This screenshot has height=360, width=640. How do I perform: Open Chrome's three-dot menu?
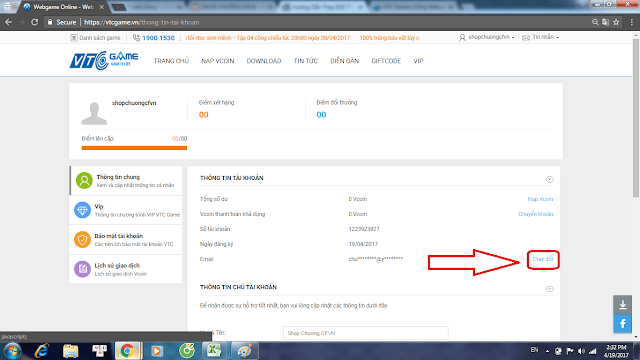[x=632, y=22]
